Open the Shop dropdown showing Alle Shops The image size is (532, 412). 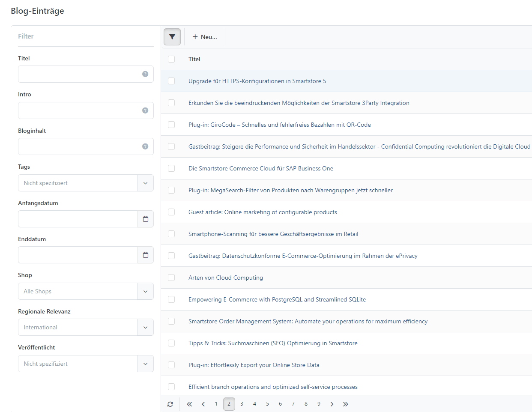(86, 291)
